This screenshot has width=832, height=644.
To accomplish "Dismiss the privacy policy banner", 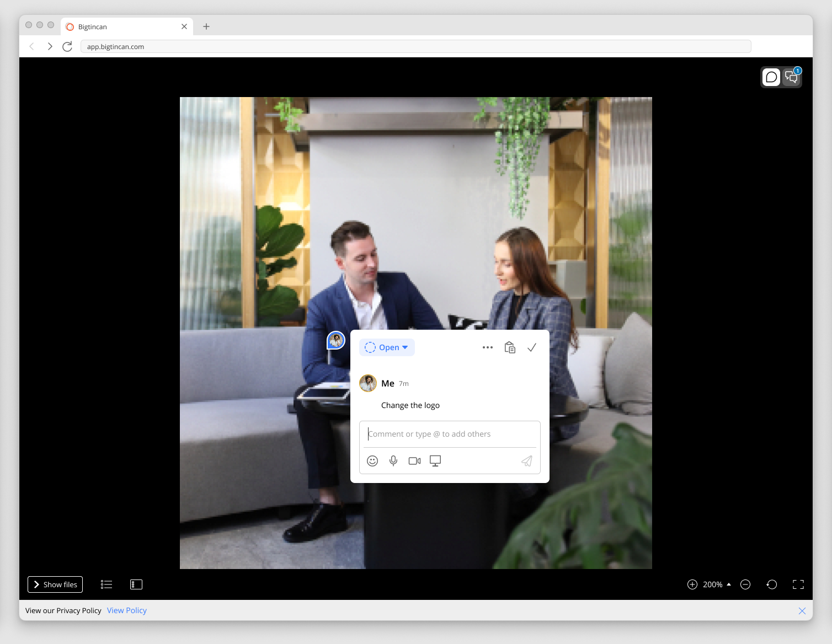I will [802, 610].
